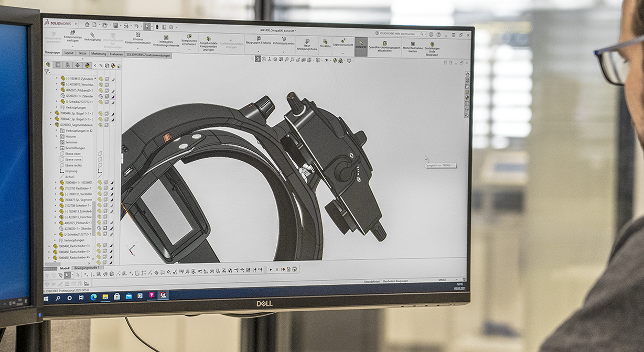Click the Komponenten einfügen tool

pyautogui.click(x=72, y=39)
